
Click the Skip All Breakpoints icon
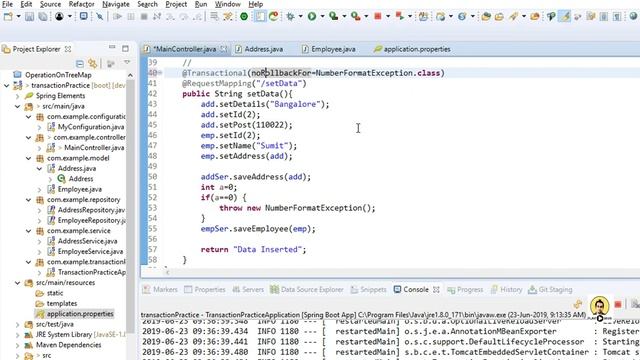pos(100,16)
